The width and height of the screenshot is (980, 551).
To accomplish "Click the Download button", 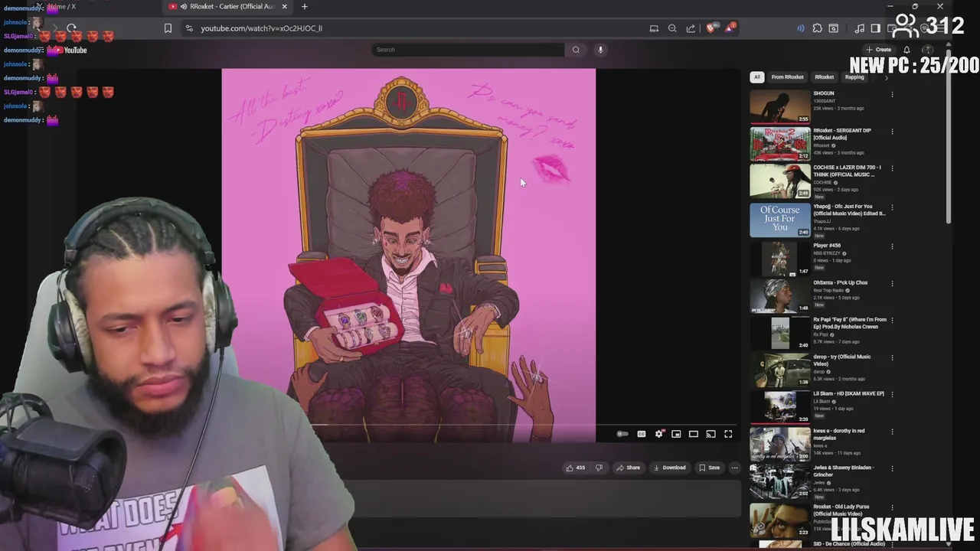I will [670, 468].
